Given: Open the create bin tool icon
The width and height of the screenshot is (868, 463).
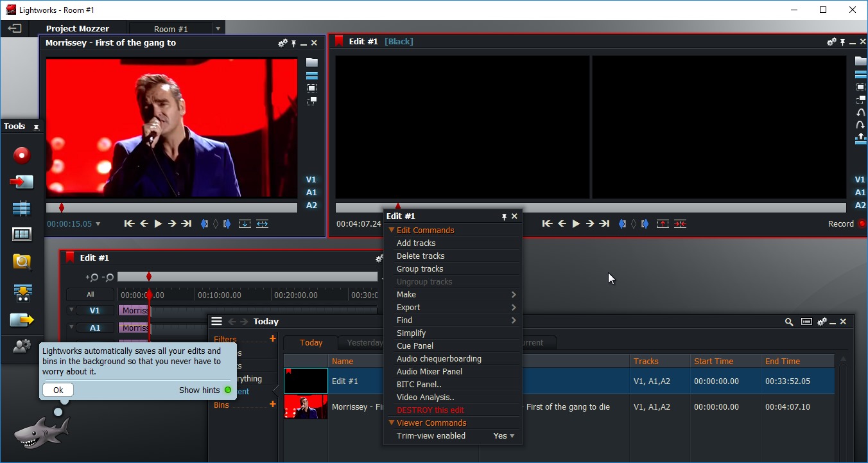Looking at the screenshot, I should [22, 235].
